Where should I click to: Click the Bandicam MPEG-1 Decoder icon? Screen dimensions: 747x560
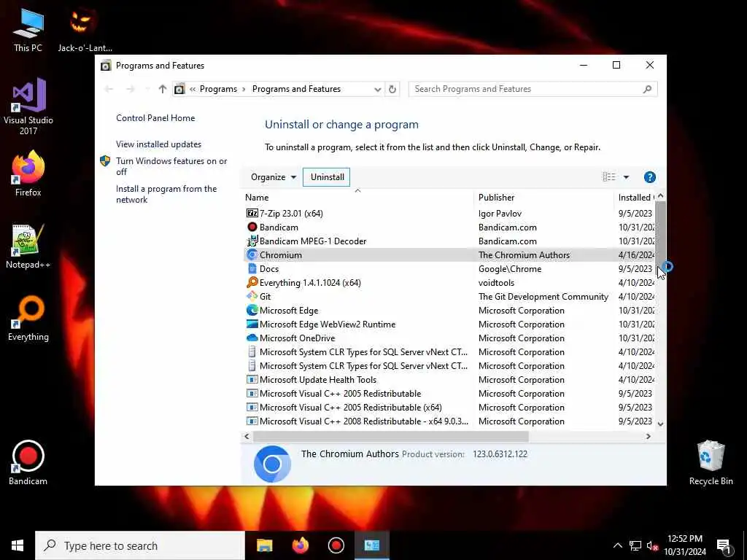click(252, 241)
